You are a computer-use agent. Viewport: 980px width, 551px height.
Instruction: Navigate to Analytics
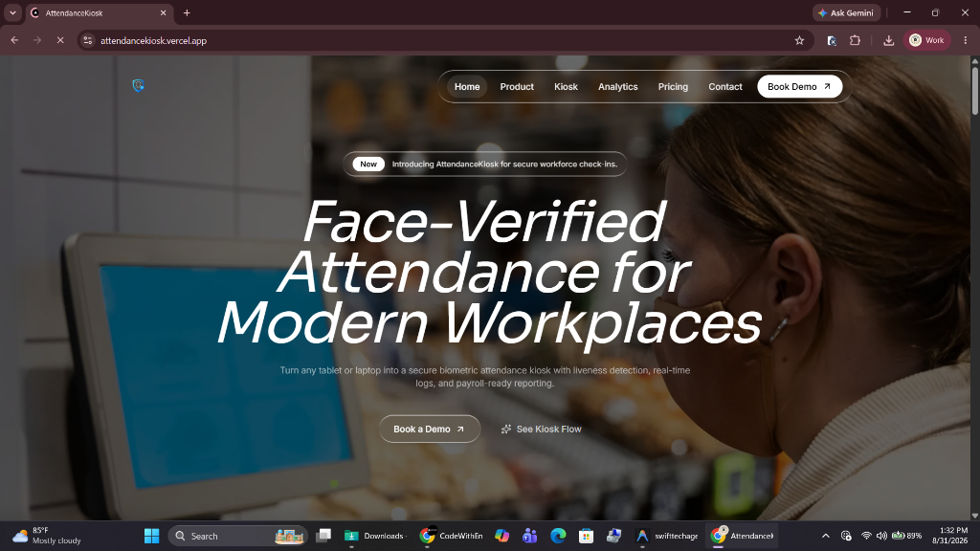(x=617, y=87)
